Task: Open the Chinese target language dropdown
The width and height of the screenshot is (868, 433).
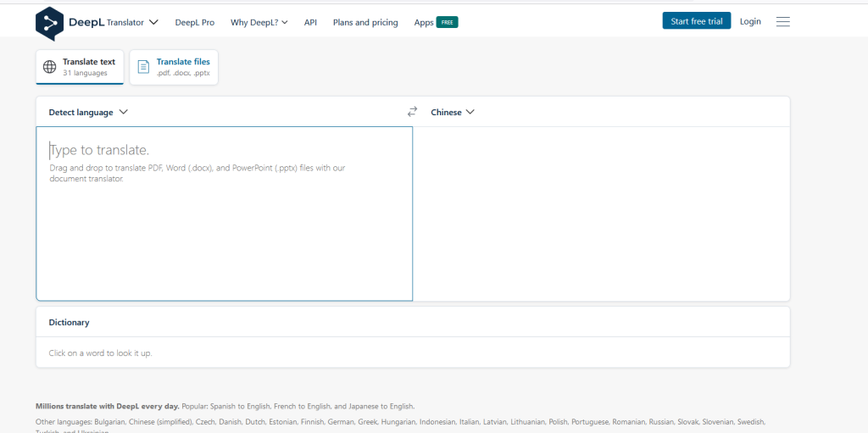Action: 453,112
